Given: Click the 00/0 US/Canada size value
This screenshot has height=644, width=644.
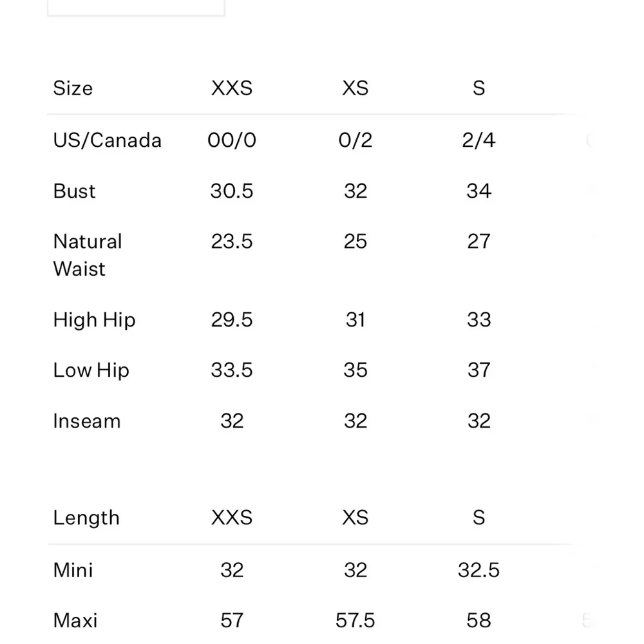Looking at the screenshot, I should 232,140.
